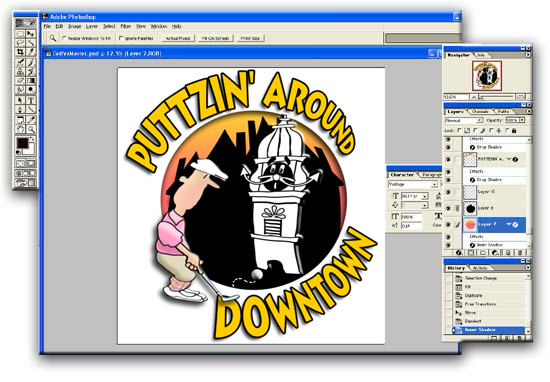Switch to the Paths tab
550x382 pixels.
pyautogui.click(x=504, y=112)
